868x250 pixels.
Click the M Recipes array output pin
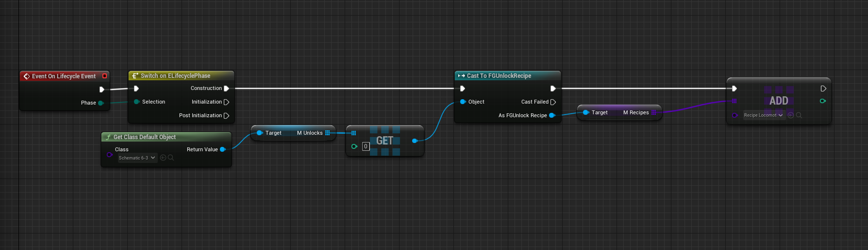coord(654,112)
